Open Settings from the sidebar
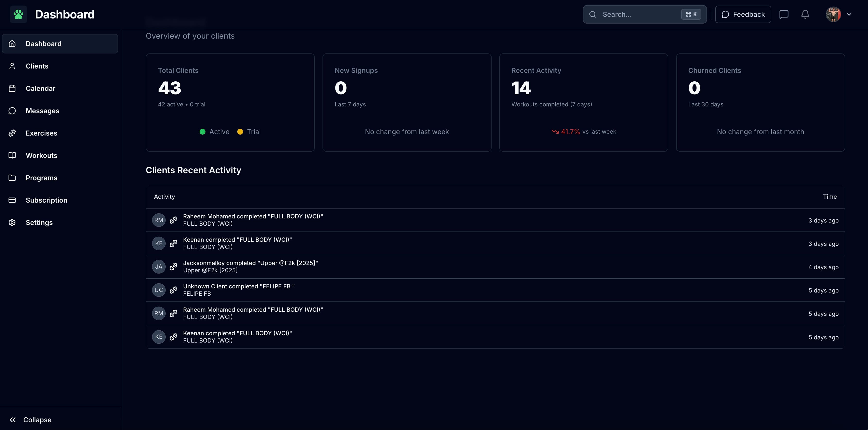This screenshot has width=868, height=430. [39, 223]
